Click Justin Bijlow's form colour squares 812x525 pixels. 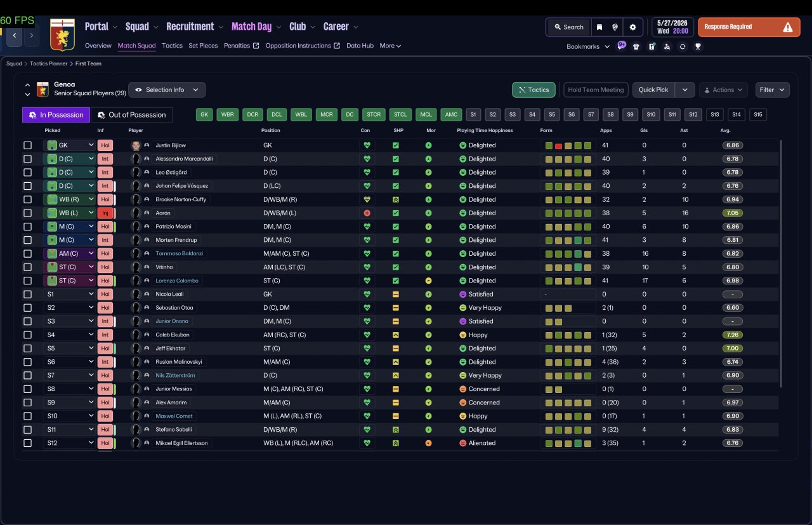tap(568, 145)
